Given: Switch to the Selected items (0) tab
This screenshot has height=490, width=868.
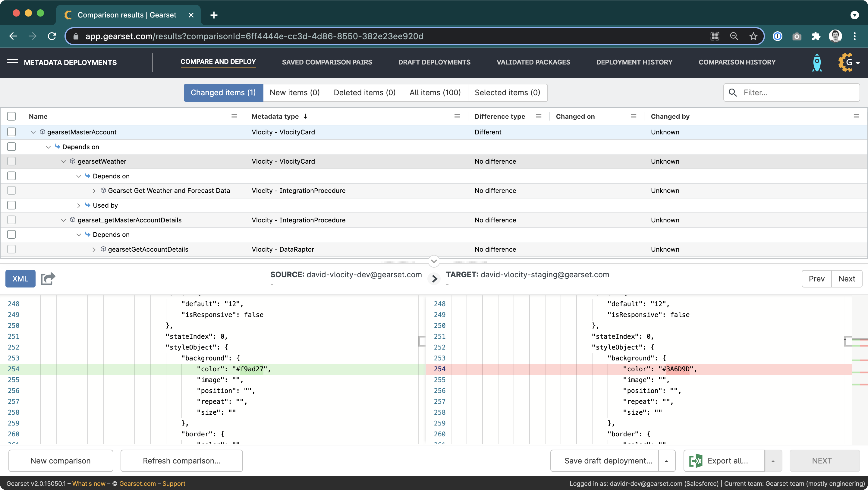Looking at the screenshot, I should (x=508, y=93).
